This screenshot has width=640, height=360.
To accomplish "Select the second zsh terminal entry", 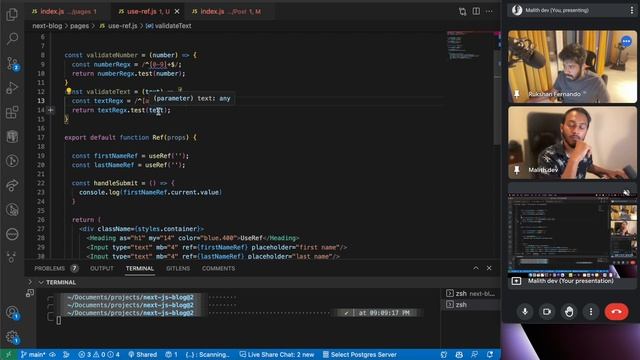I will (471, 304).
